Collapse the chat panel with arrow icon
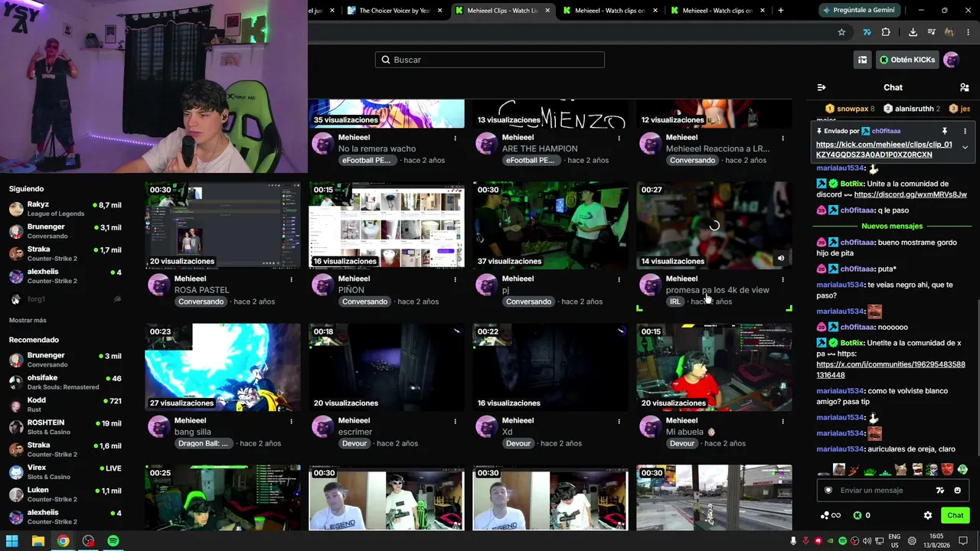This screenshot has width=980, height=551. (822, 87)
